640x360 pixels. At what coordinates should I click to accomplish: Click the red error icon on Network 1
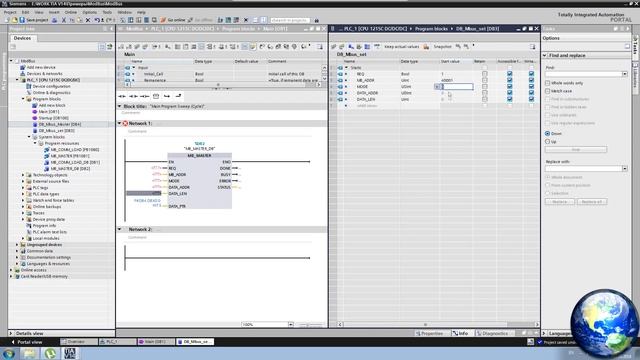pos(125,123)
